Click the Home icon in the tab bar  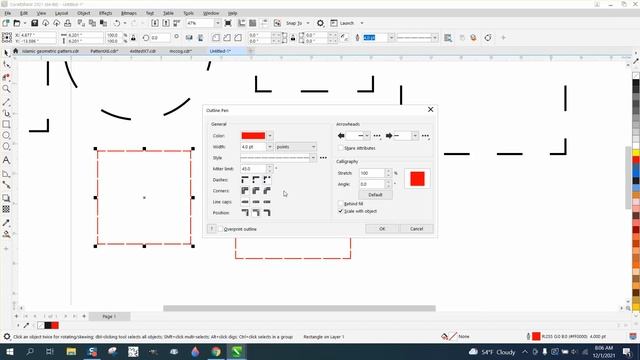[x=16, y=51]
